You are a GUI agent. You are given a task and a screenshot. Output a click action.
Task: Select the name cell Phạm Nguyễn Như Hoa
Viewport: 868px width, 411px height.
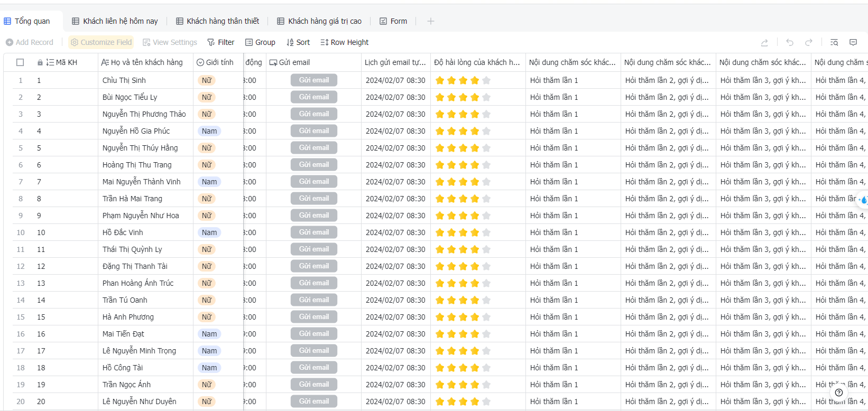click(x=145, y=216)
